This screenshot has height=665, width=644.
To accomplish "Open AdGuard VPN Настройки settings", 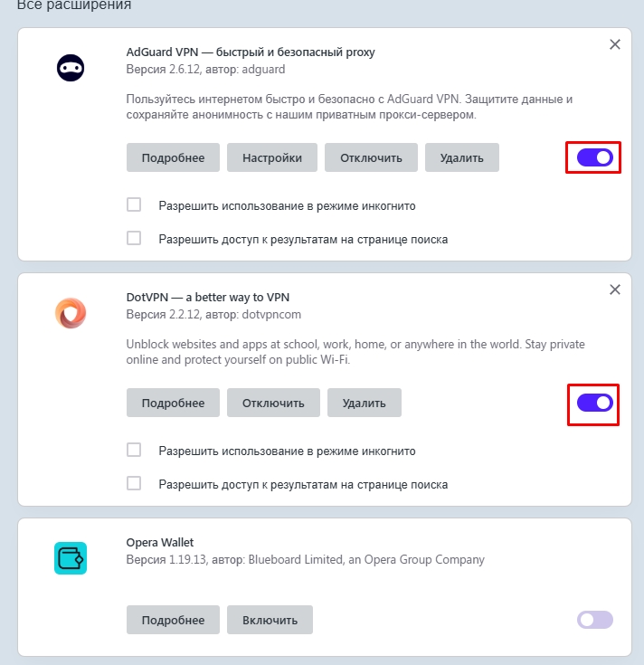I will pyautogui.click(x=272, y=157).
